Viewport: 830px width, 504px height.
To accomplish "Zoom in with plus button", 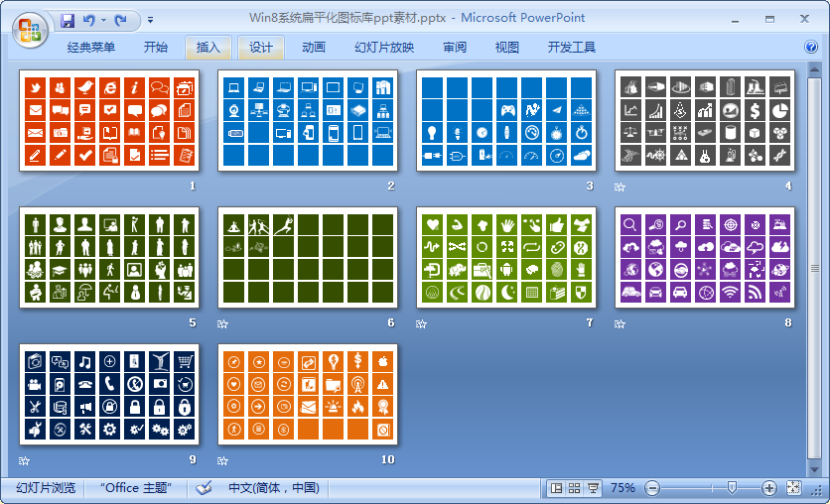I will pos(769,488).
